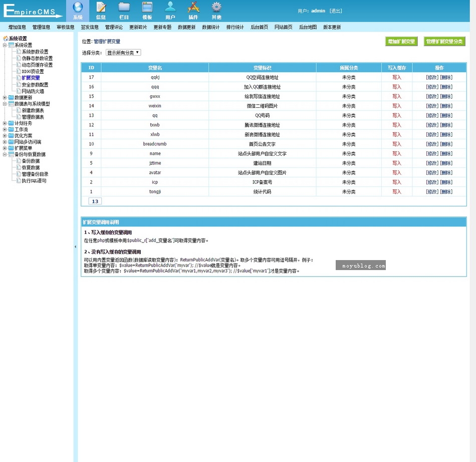Select the 模板 template window icon

point(147,8)
